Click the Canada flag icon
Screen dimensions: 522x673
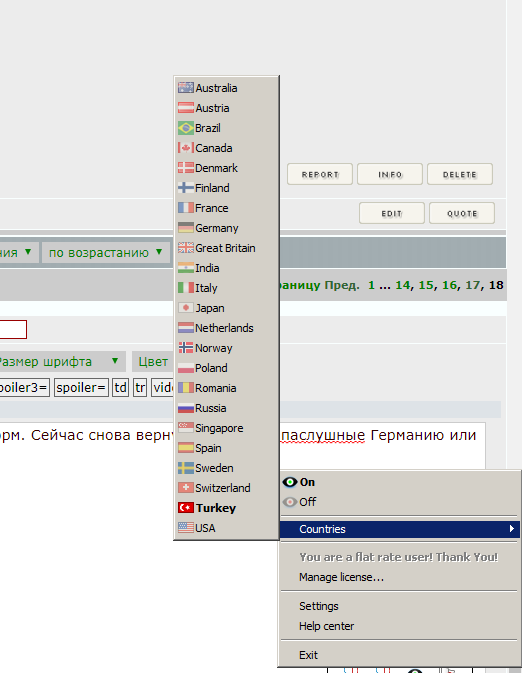click(186, 148)
